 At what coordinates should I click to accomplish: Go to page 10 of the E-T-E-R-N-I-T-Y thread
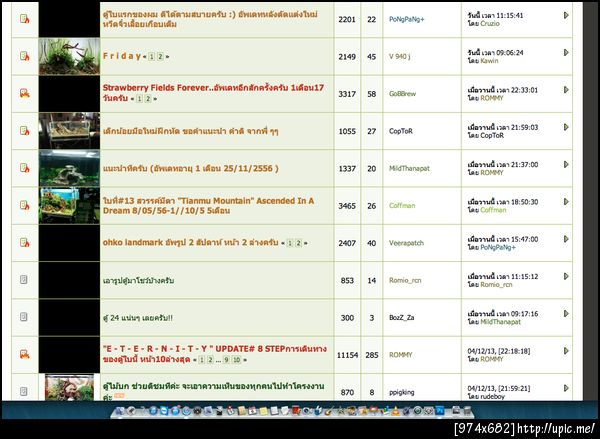(237, 360)
